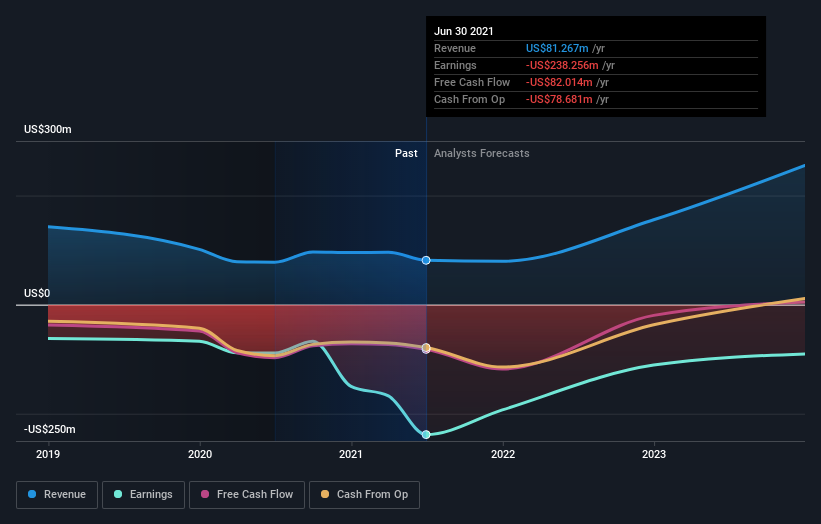The width and height of the screenshot is (821, 524).
Task: Click the US$300m y-axis label
Action: (48, 129)
